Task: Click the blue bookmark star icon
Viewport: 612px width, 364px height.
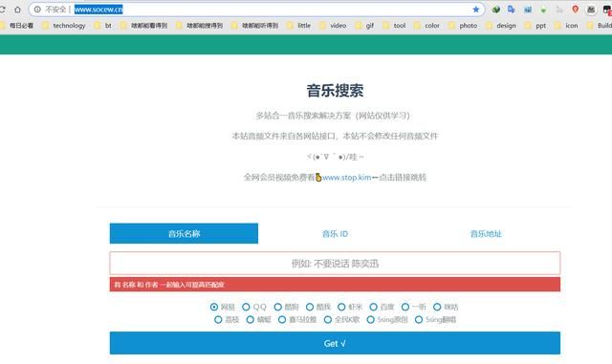Action: 476,10
